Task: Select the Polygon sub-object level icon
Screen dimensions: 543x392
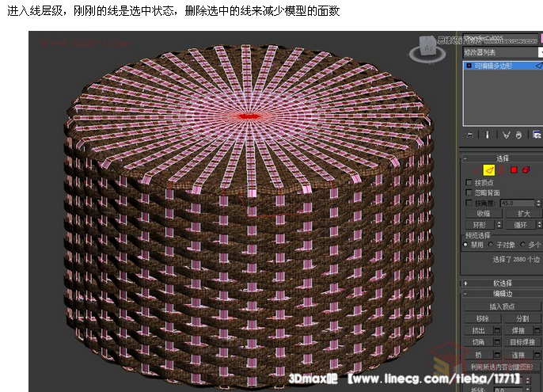Action: 513,169
